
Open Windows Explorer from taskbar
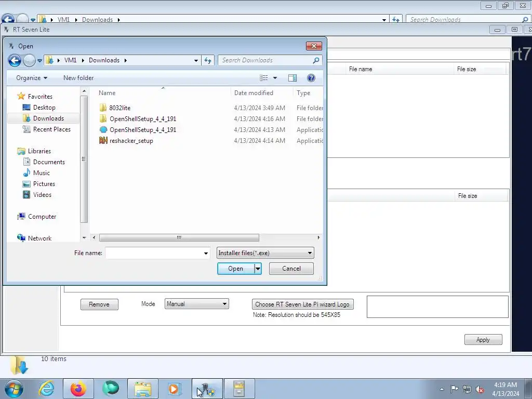pos(143,389)
